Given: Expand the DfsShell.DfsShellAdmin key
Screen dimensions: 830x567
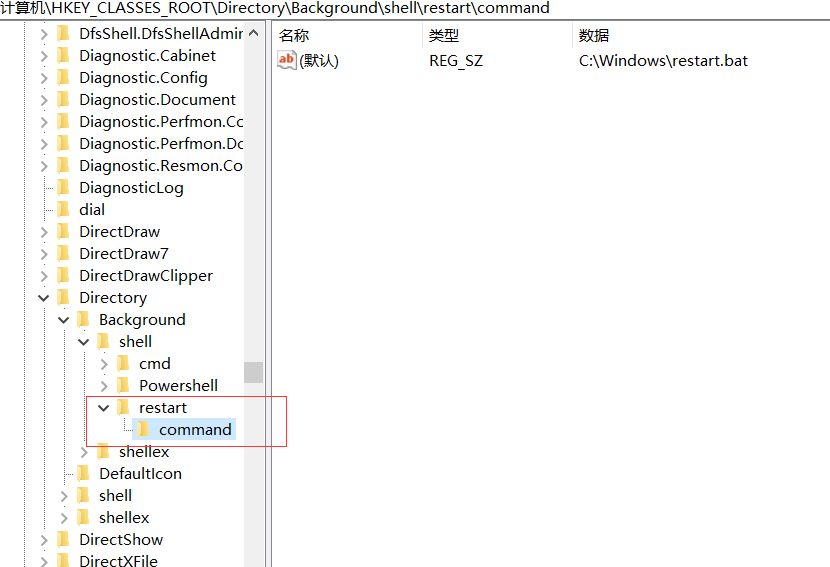Looking at the screenshot, I should [44, 34].
